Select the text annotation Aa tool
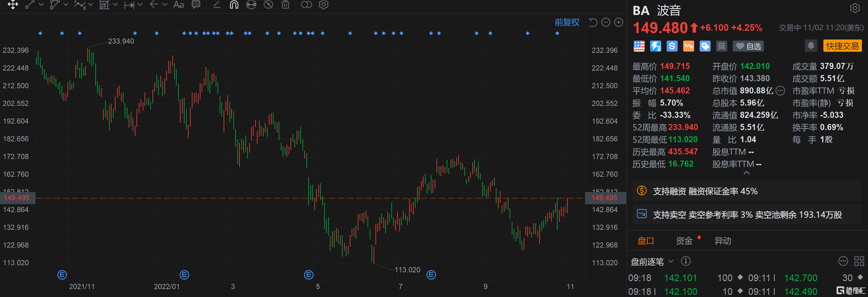Image resolution: width=868 pixels, height=297 pixels. pyautogui.click(x=178, y=4)
